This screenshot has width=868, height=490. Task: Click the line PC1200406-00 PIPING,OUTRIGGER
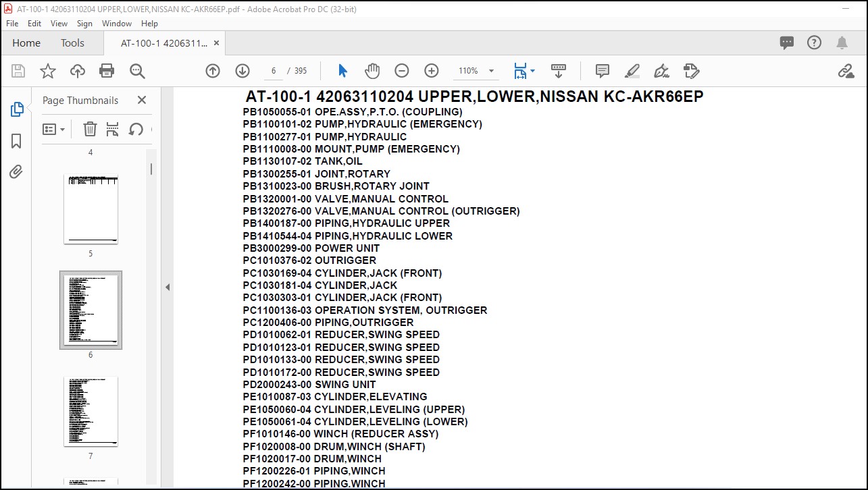point(328,323)
